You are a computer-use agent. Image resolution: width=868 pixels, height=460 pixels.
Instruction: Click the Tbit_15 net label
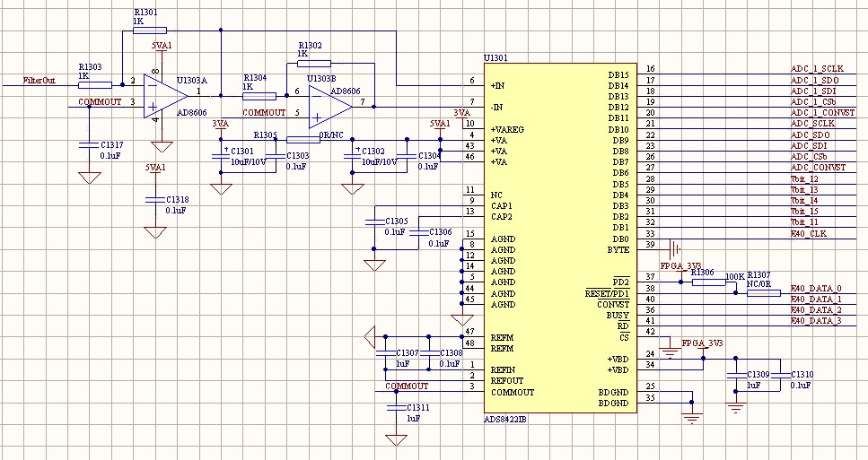pyautogui.click(x=804, y=212)
